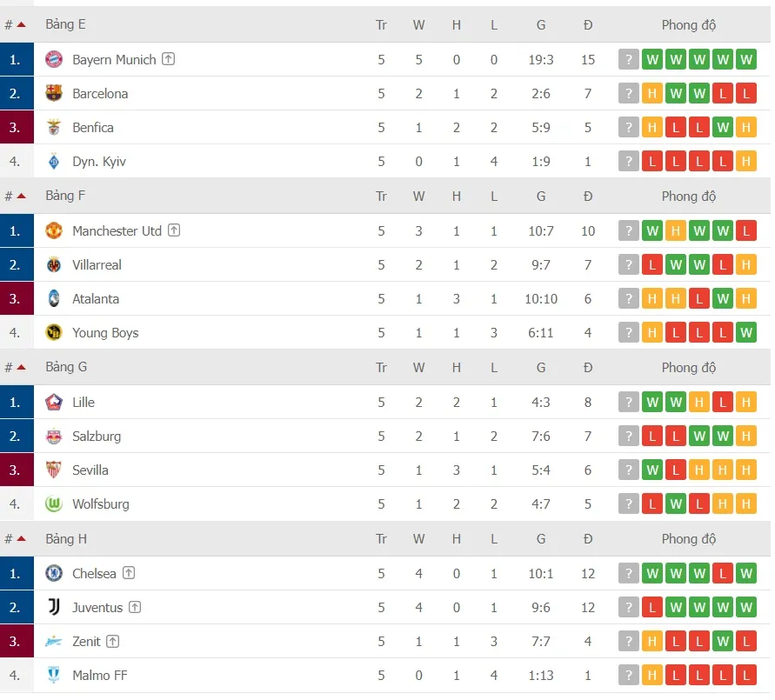The image size is (775, 700).
Task: Click the Villarreal club crest icon
Action: [54, 265]
